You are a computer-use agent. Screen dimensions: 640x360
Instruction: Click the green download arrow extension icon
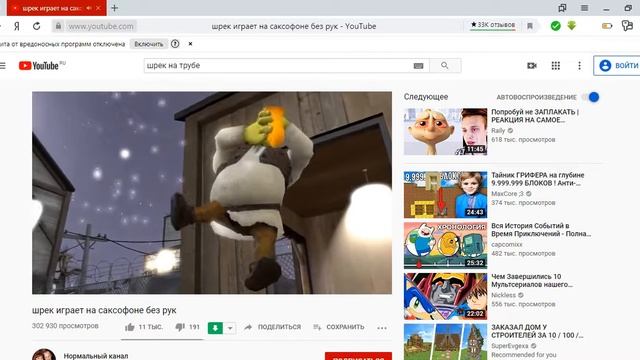571,26
